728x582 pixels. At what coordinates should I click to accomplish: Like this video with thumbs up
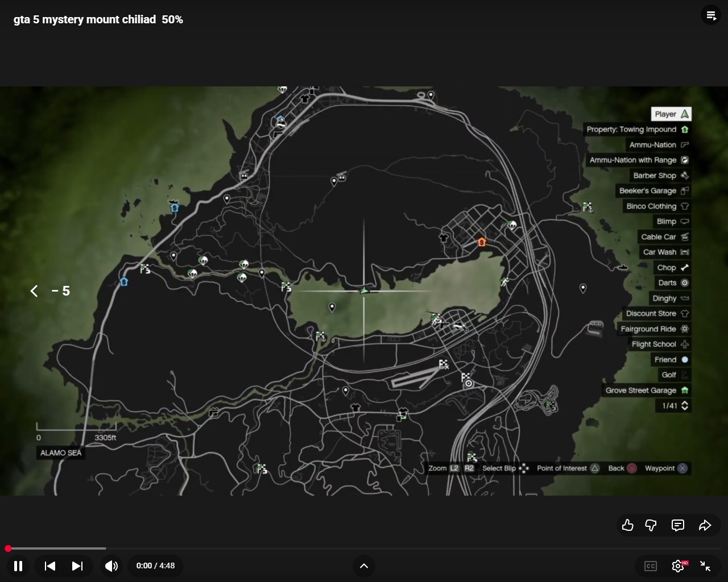(628, 525)
